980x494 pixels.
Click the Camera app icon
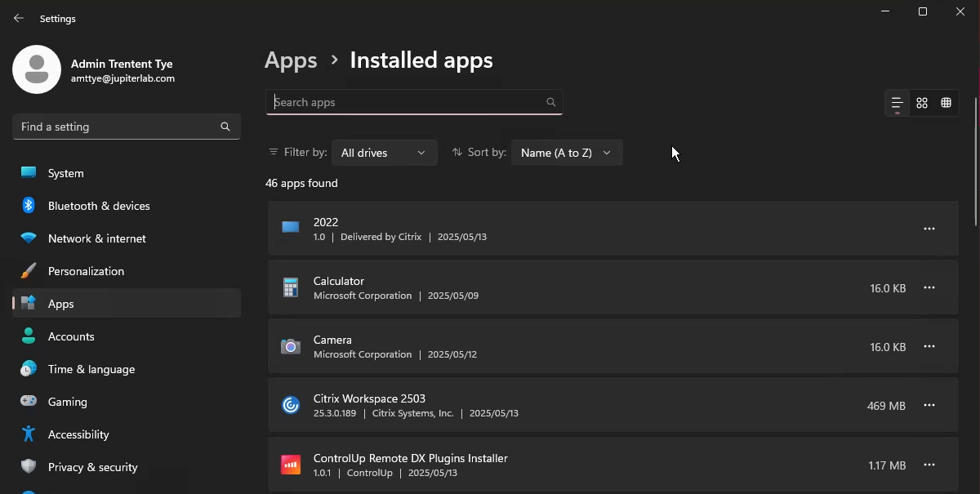pyautogui.click(x=291, y=346)
